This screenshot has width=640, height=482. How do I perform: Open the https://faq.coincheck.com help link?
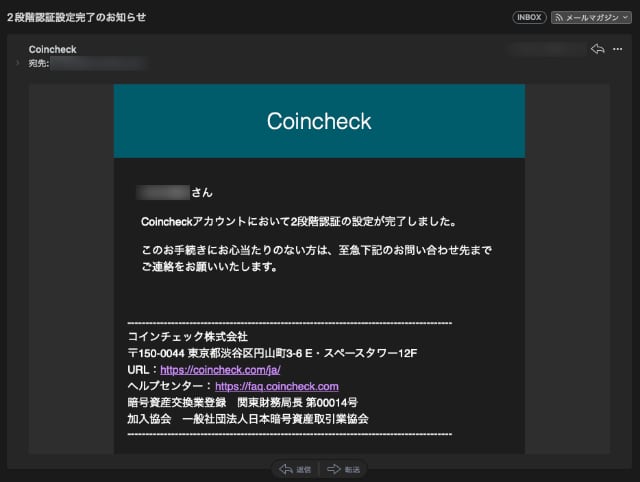pyautogui.click(x=277, y=386)
